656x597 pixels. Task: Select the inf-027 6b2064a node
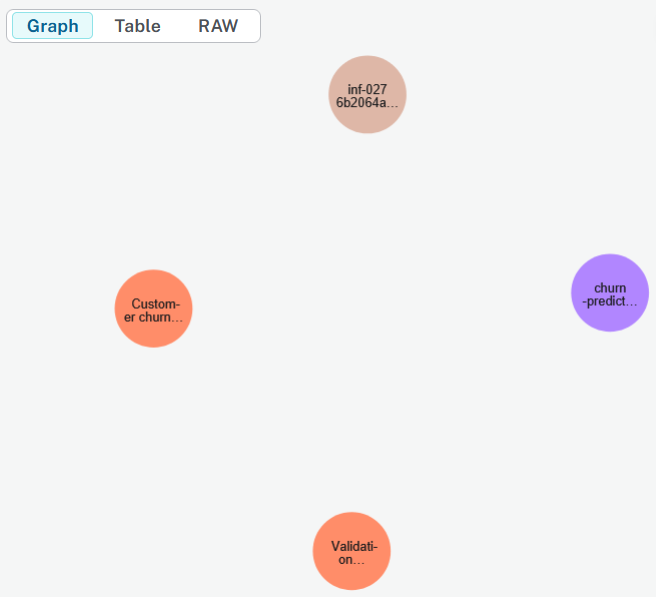click(367, 95)
